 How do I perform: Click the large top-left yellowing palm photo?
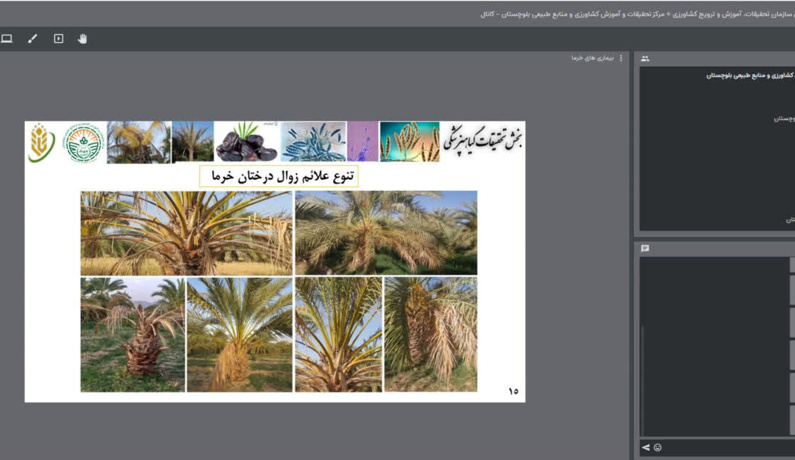click(187, 233)
